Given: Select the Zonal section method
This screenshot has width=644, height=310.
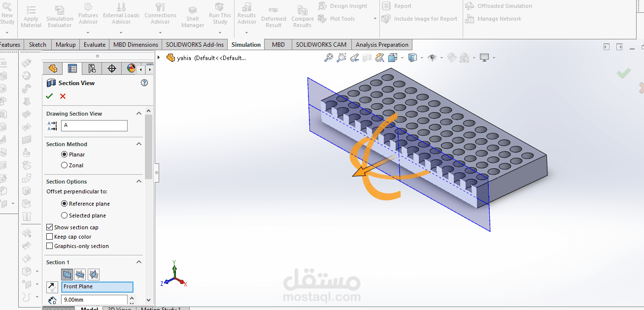Looking at the screenshot, I should (64, 165).
